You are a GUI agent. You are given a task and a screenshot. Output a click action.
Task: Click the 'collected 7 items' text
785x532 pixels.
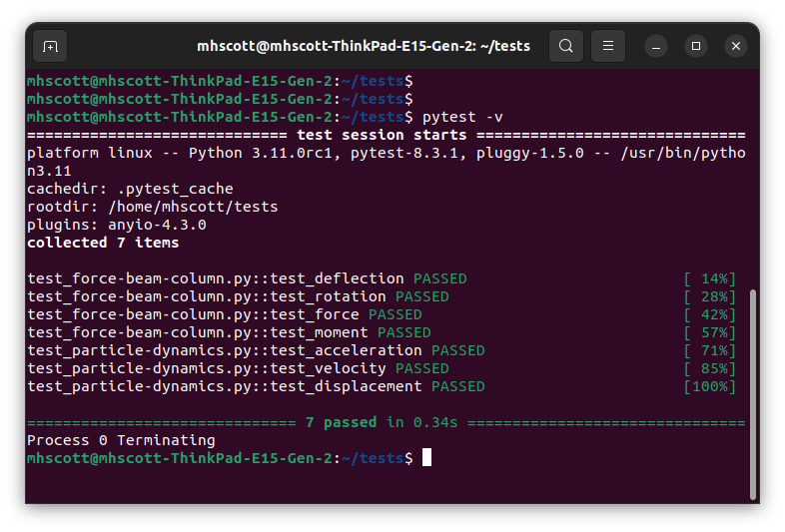click(x=103, y=243)
